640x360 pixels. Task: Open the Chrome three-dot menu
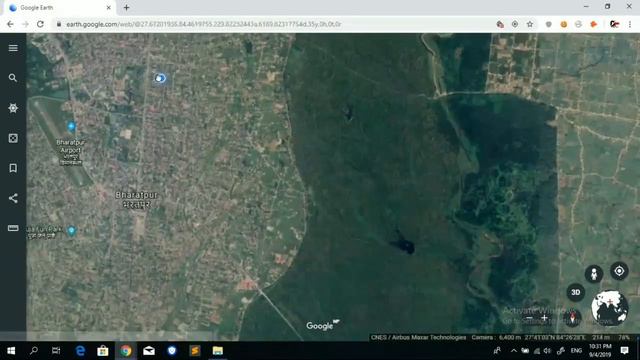coord(630,24)
